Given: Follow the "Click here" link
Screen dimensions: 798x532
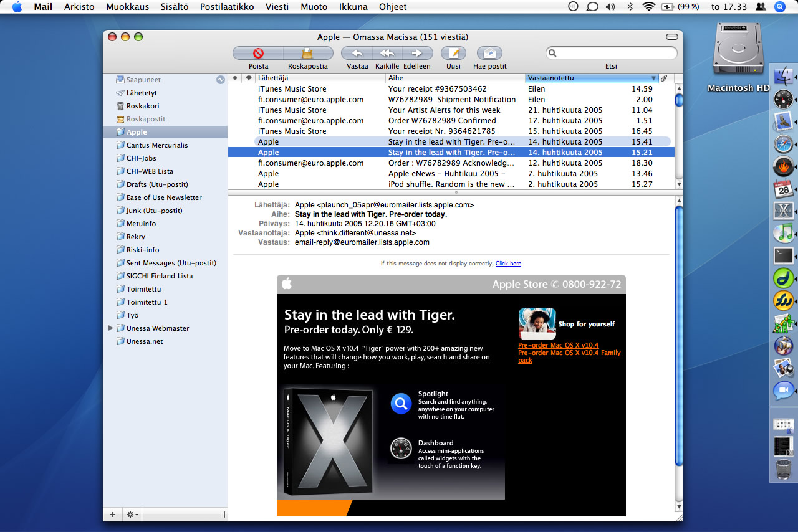Looking at the screenshot, I should (x=508, y=264).
